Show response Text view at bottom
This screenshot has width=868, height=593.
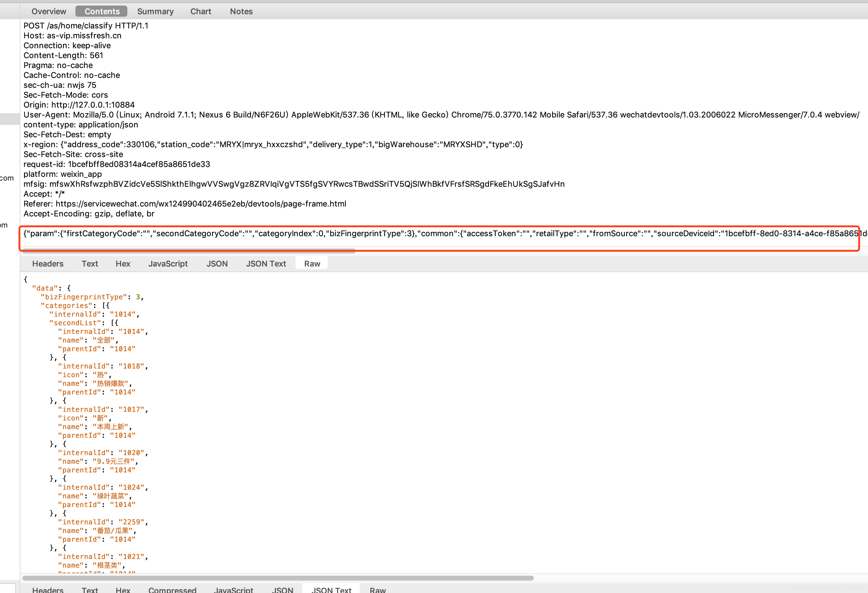tap(90, 589)
